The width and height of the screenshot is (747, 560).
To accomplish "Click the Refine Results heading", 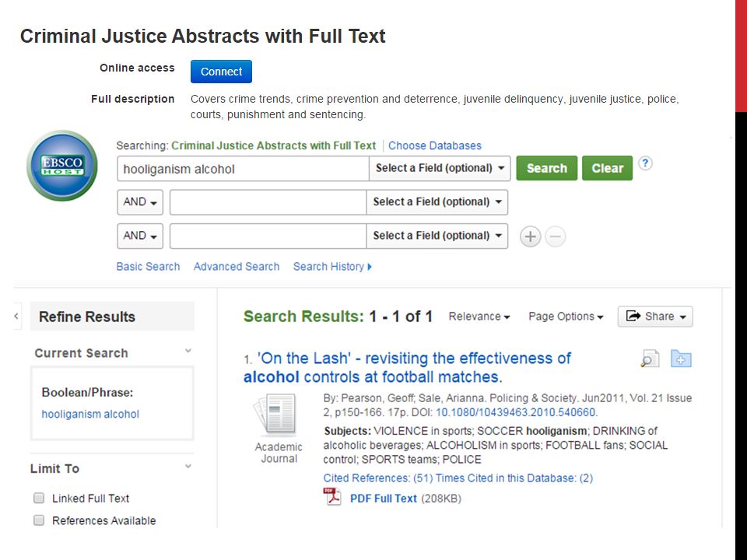I will click(x=87, y=317).
